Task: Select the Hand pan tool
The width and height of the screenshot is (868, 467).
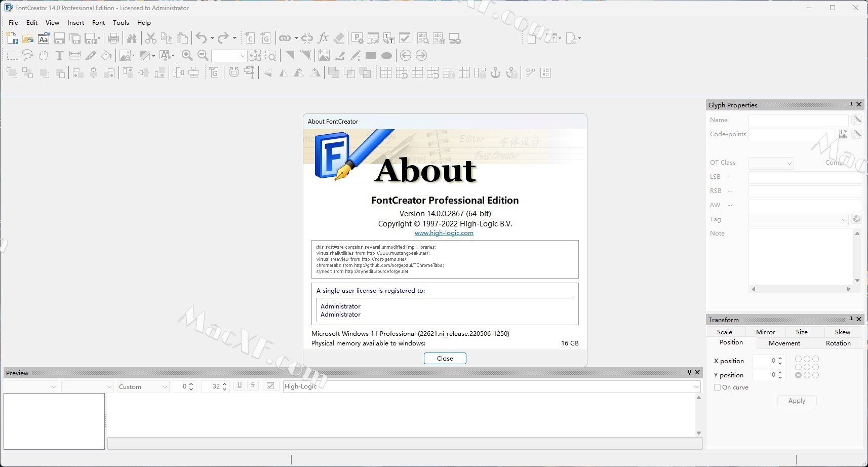Action: pos(44,56)
